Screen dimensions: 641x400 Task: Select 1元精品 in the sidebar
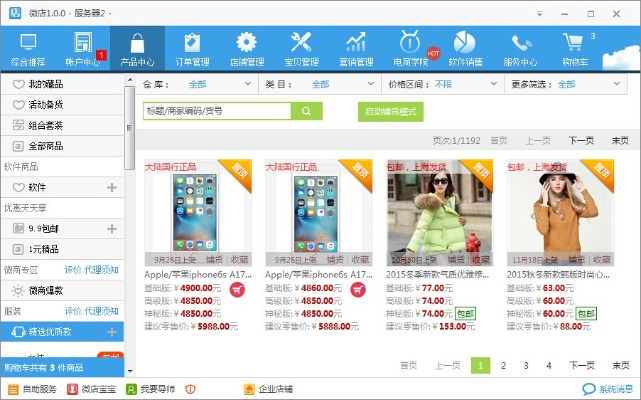click(62, 249)
